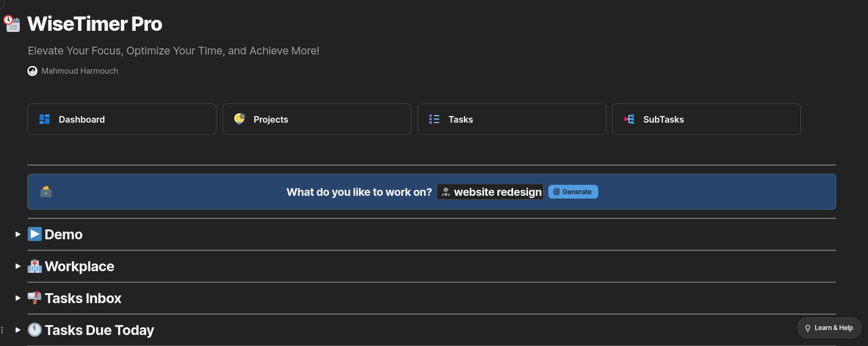Click the Tasks Due Today clock icon
Viewport: 868px width, 346px height.
tap(35, 330)
